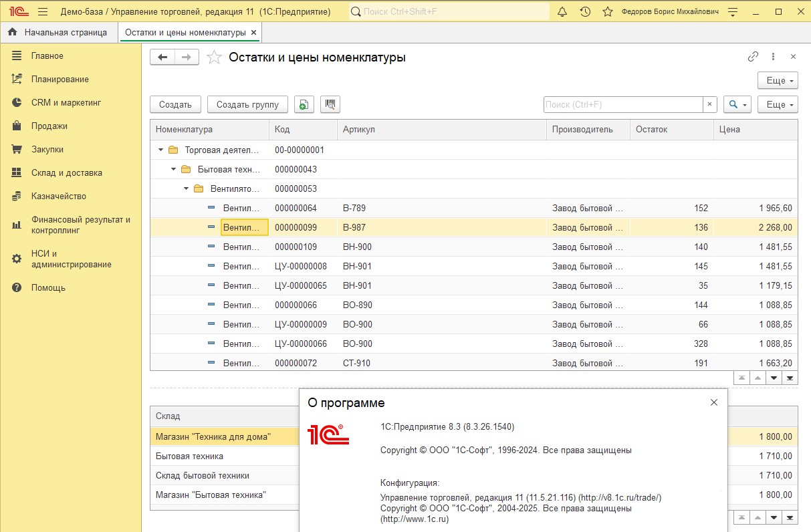This screenshot has height=532, width=811.
Task: Collapse the Торговая деятел... group
Action: point(160,150)
